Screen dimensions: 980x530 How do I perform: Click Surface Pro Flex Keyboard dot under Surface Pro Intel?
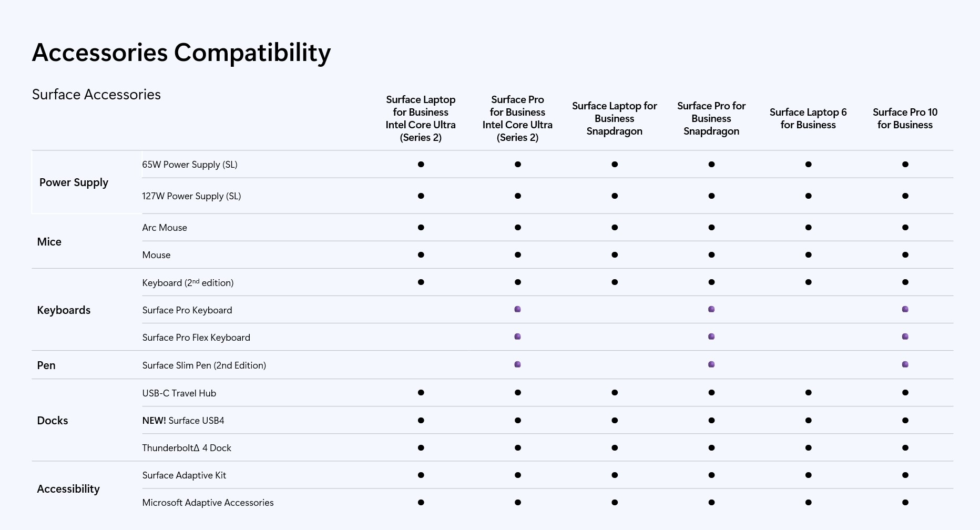(518, 337)
